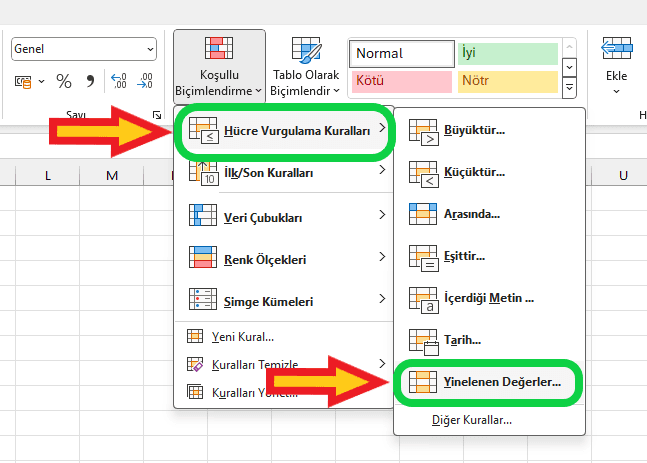The width and height of the screenshot is (647, 463).
Task: Open the accounting number format icon
Action: pyautogui.click(x=27, y=81)
